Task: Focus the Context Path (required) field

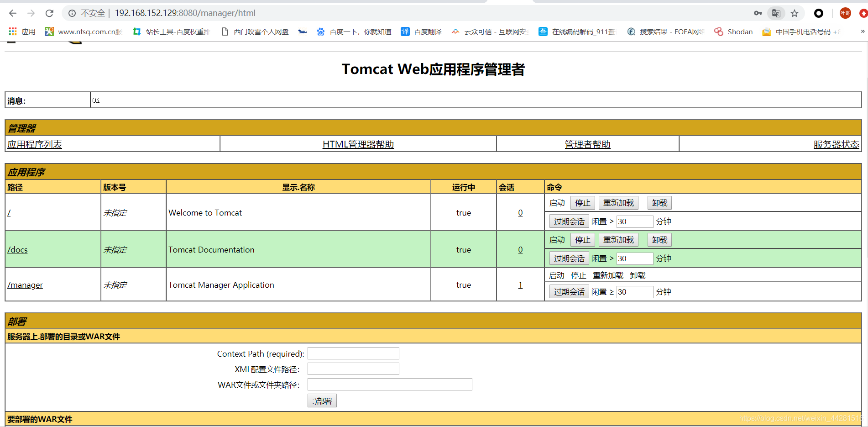Action: [353, 353]
